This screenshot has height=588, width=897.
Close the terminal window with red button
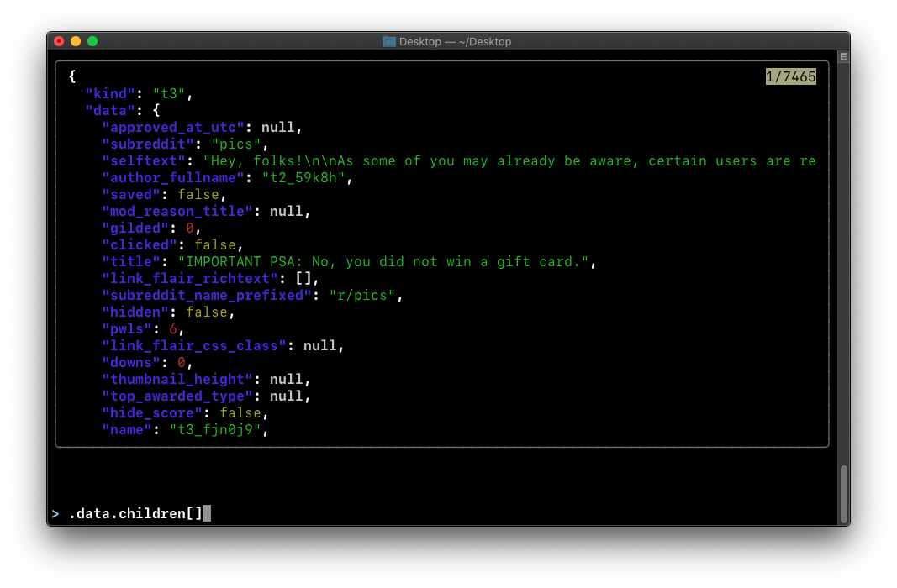pos(59,41)
